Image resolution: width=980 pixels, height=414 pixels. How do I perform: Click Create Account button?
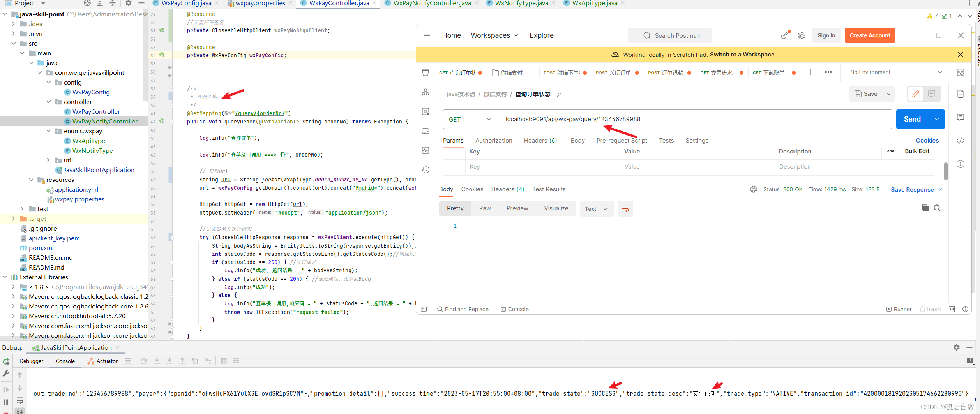[x=870, y=35]
